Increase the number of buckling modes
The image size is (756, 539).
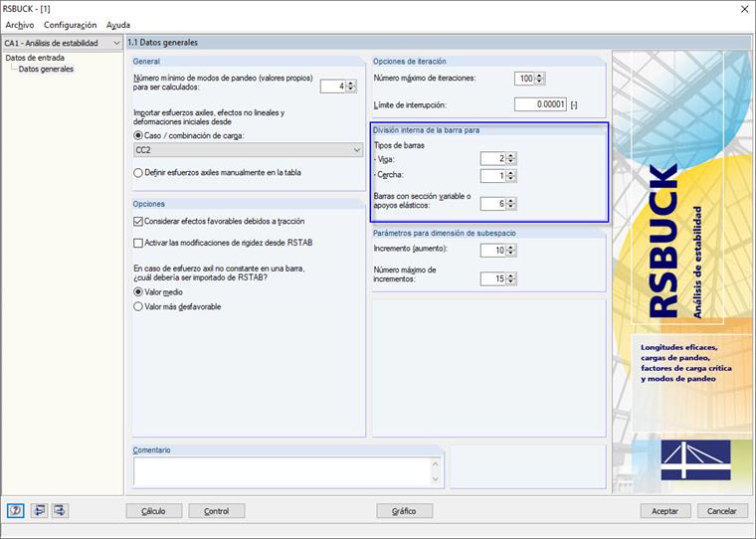tap(351, 84)
